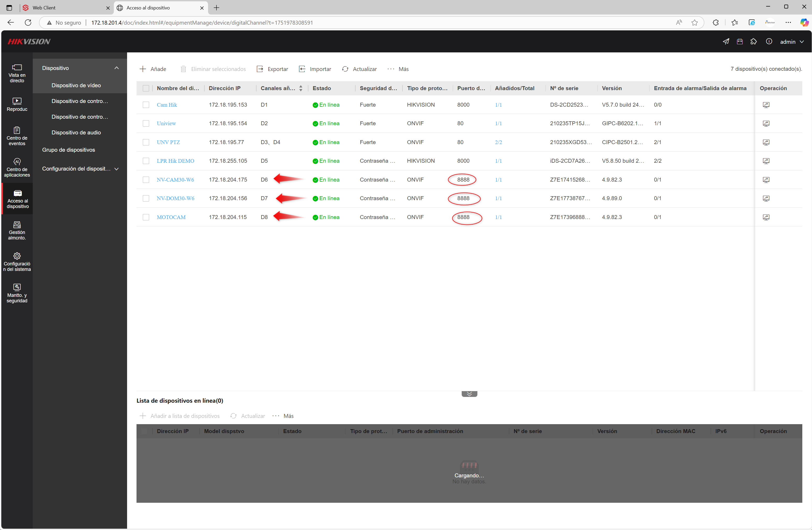Click the info icon in header
Screen dimensions: 812x530
pyautogui.click(x=769, y=41)
